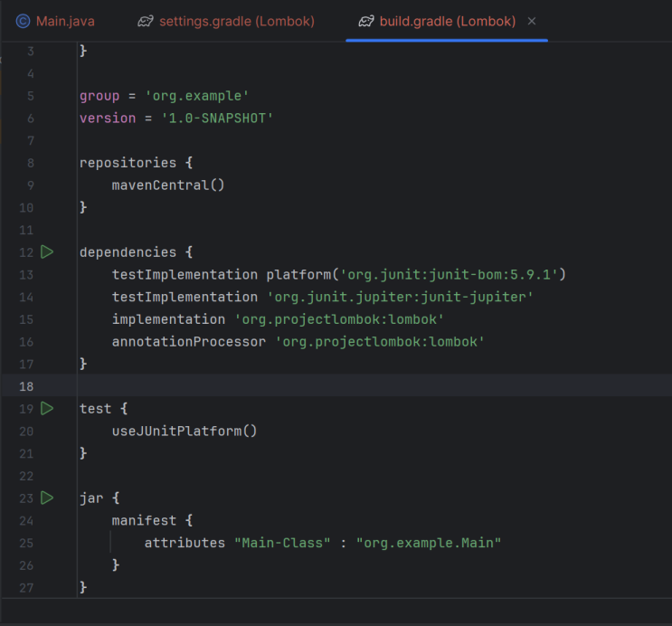672x626 pixels.
Task: Click the 'repositories {' line
Action: 137,163
